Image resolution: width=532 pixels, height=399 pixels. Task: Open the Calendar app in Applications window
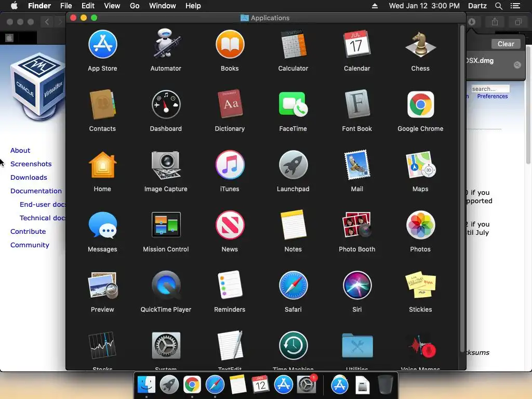coord(357,45)
